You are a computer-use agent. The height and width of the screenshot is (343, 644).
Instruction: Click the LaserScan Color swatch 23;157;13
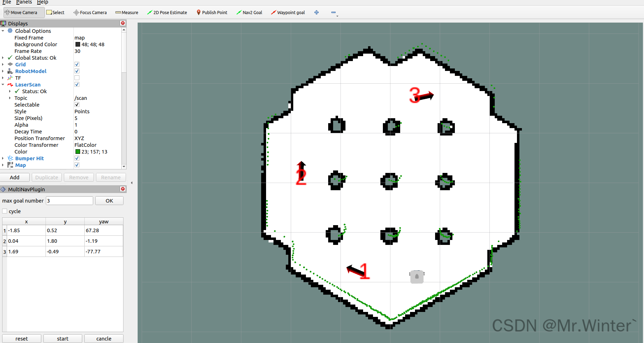click(x=78, y=151)
